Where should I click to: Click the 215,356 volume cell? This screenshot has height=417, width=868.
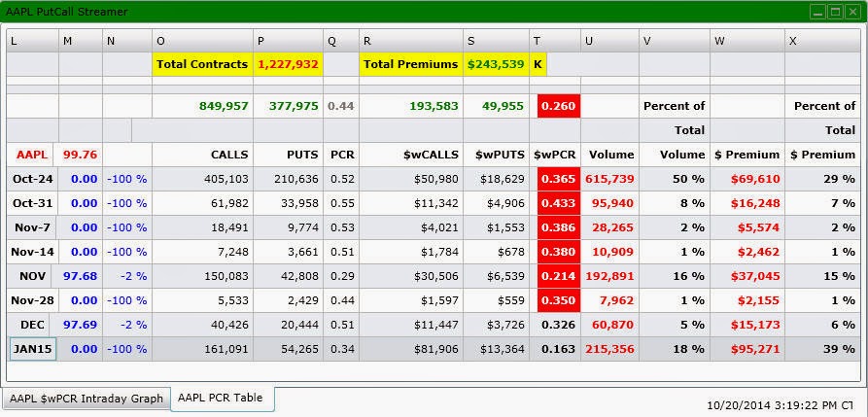pyautogui.click(x=609, y=349)
